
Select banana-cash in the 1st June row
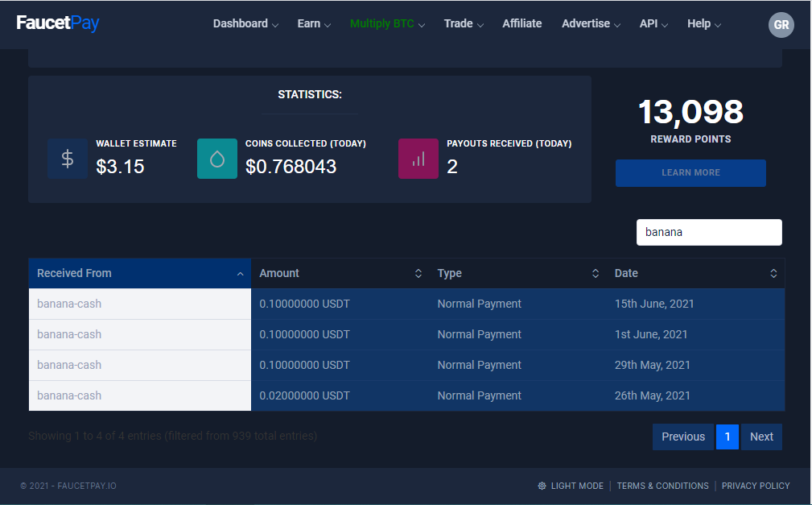point(69,334)
